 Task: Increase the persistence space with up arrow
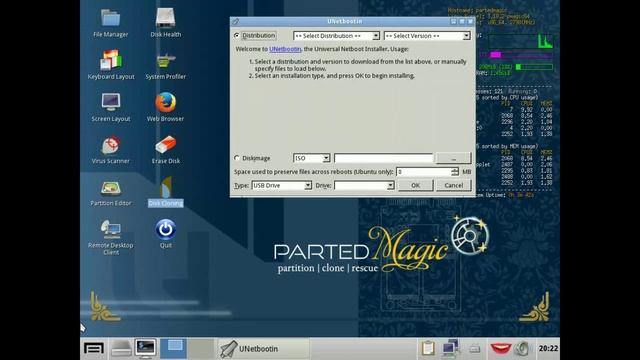(x=455, y=169)
